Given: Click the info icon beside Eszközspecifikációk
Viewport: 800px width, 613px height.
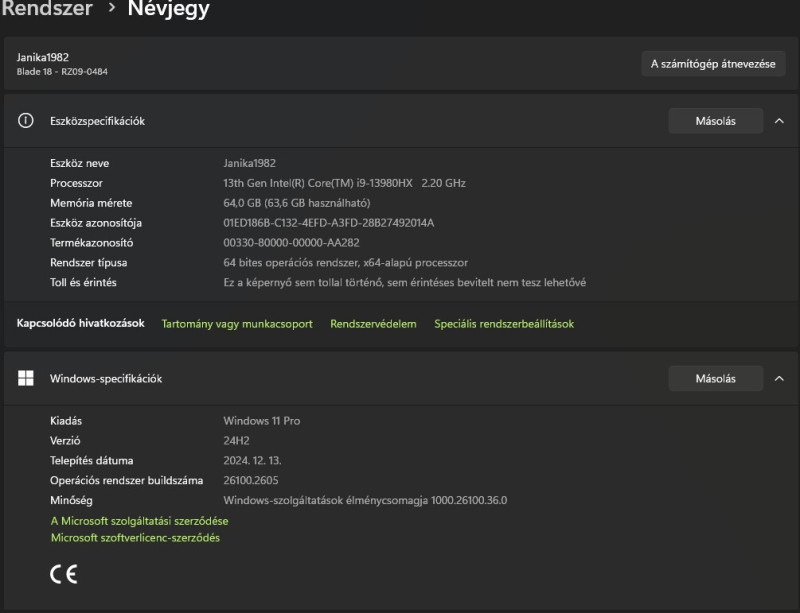Looking at the screenshot, I should pyautogui.click(x=26, y=120).
